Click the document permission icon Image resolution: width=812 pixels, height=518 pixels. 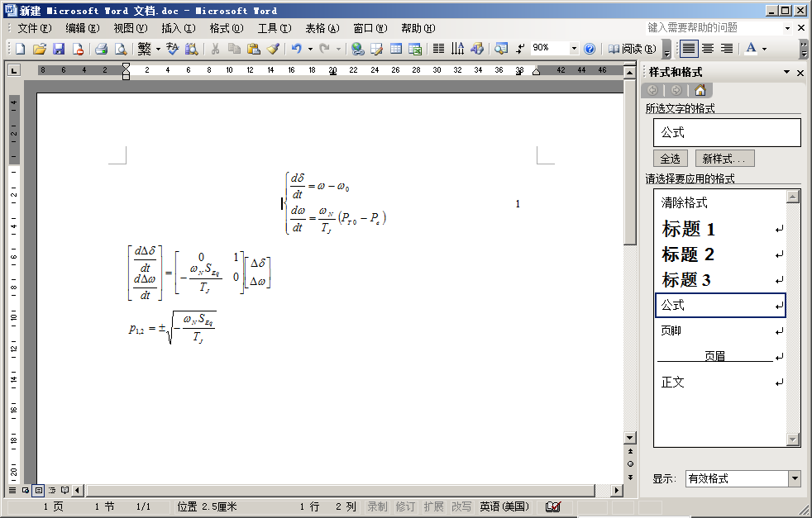tap(78, 49)
